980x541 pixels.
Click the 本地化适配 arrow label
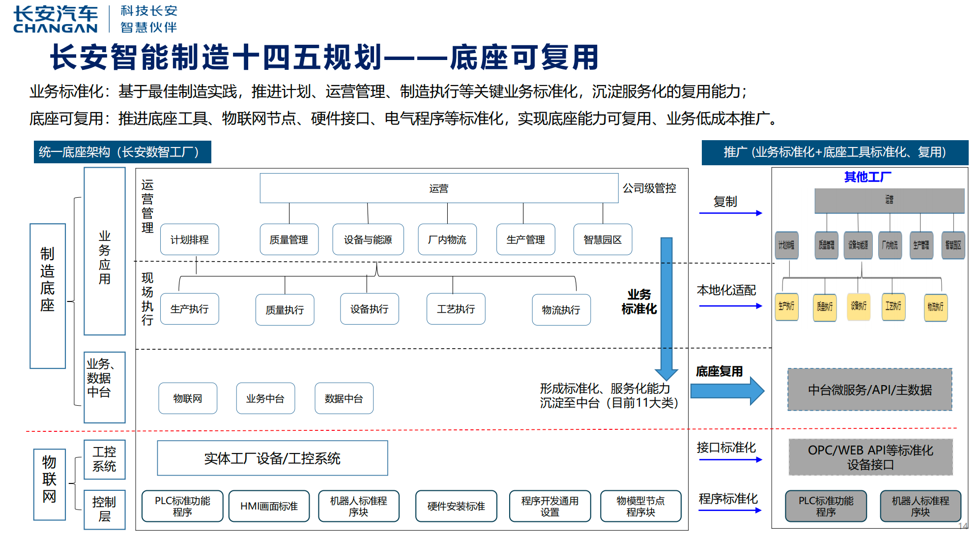pyautogui.click(x=726, y=290)
